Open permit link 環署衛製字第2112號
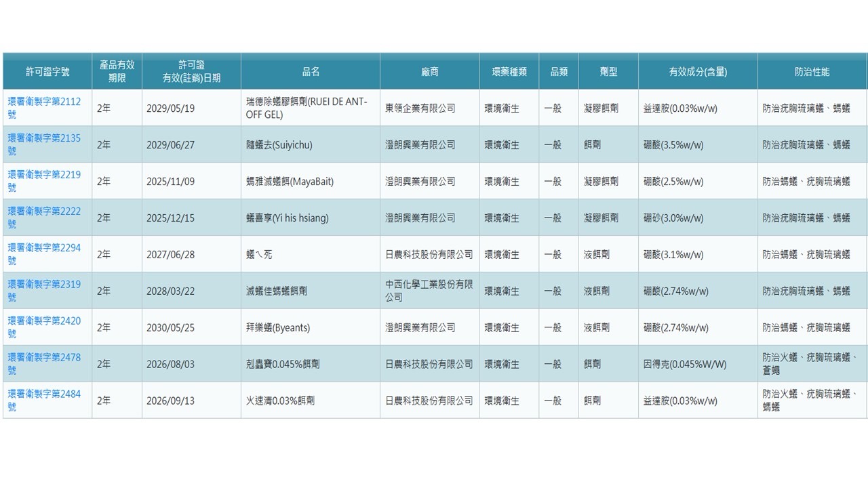Image resolution: width=868 pixels, height=488 pixels. [x=45, y=108]
